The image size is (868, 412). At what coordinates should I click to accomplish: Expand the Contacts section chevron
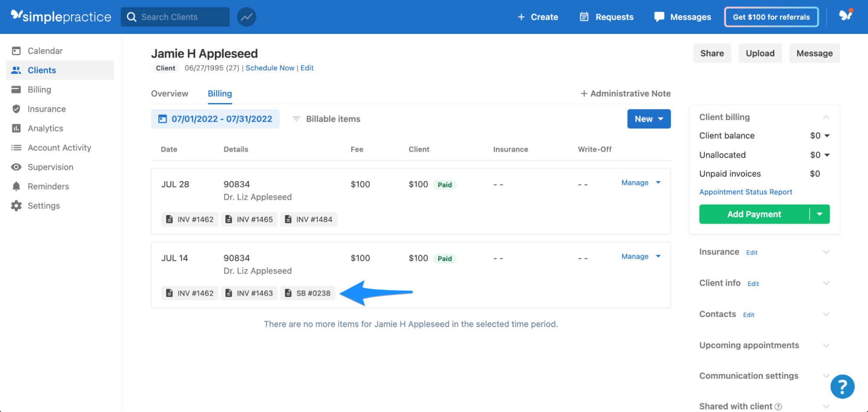[x=826, y=314]
